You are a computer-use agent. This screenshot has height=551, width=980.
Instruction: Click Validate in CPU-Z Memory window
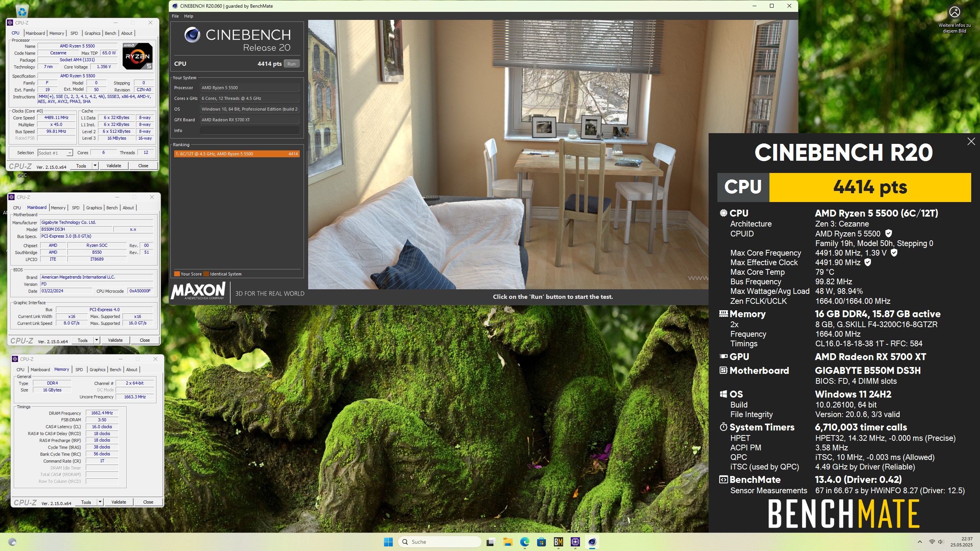coord(119,502)
